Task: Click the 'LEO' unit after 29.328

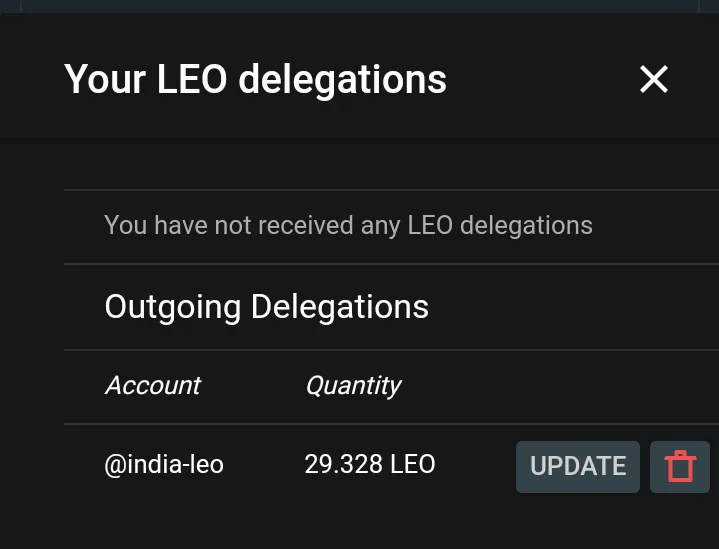Action: coord(412,464)
